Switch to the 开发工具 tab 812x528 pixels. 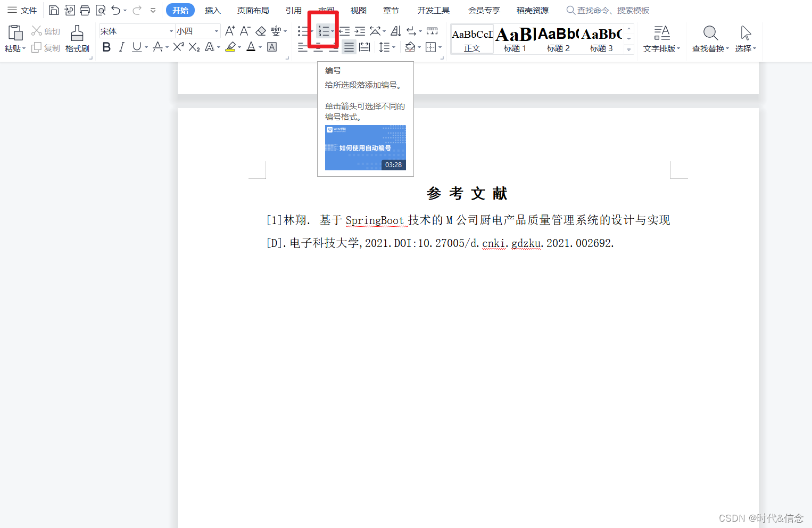tap(433, 10)
